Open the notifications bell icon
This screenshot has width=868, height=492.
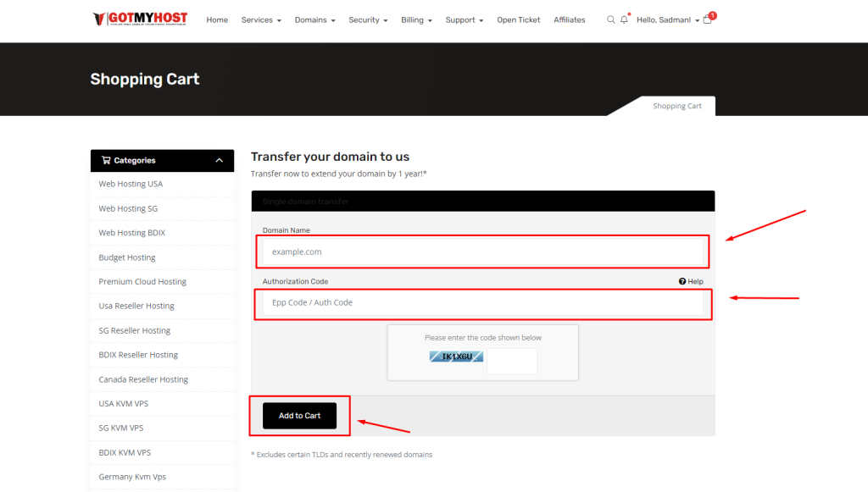[x=624, y=19]
